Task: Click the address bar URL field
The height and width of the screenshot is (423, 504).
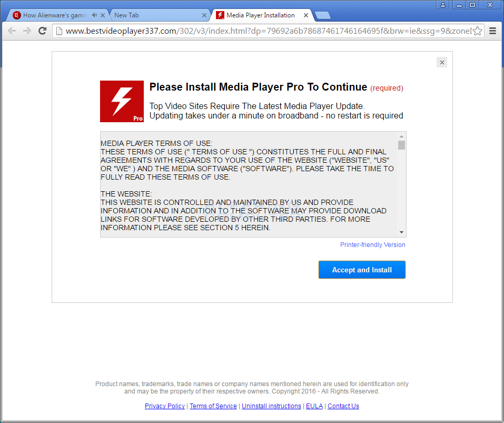Action: tap(269, 31)
